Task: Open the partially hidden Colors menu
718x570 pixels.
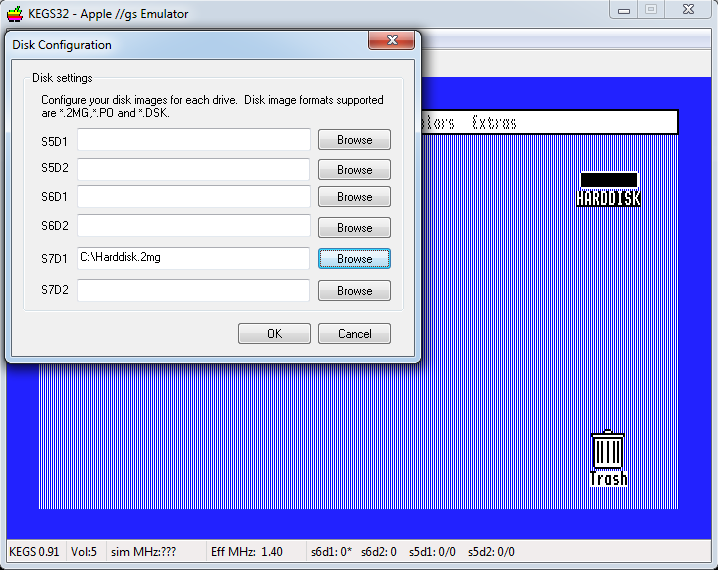Action: click(x=441, y=123)
